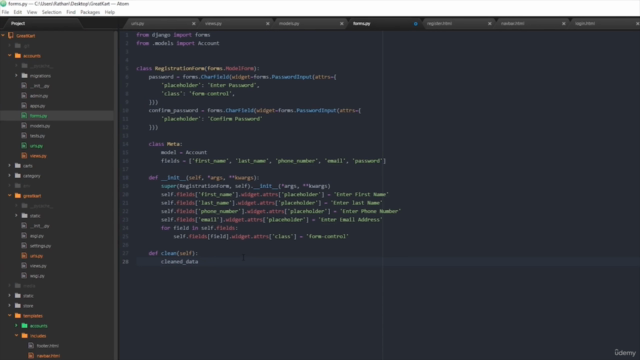Close the urls.py editor tab

[x=193, y=24]
